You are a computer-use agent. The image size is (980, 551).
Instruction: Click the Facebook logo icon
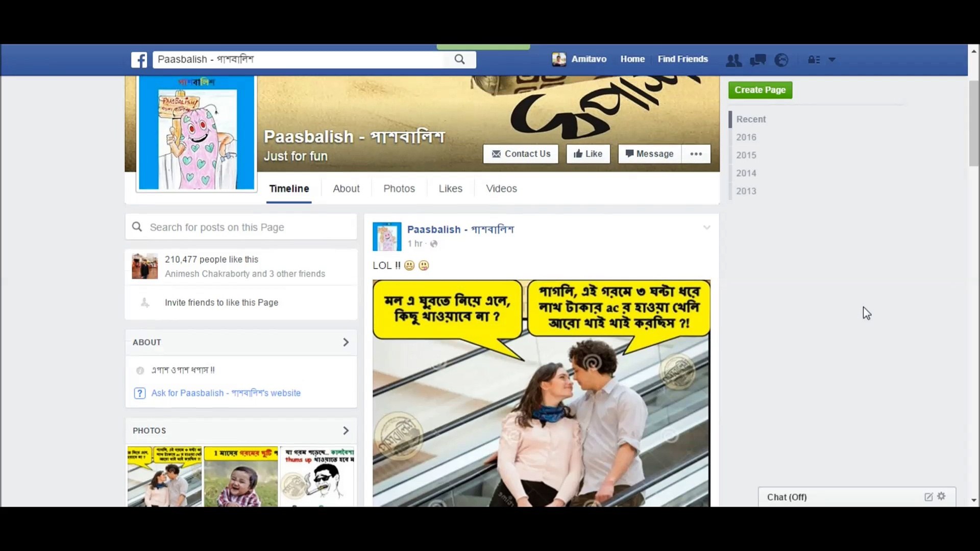[x=139, y=60]
